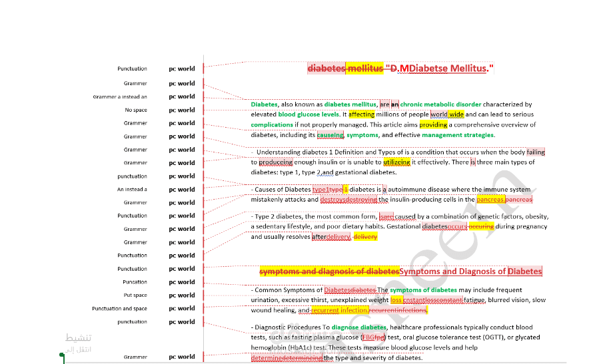Click highlighted 'recurrent infection.' insertion
The width and height of the screenshot is (613, 364).
[340, 311]
